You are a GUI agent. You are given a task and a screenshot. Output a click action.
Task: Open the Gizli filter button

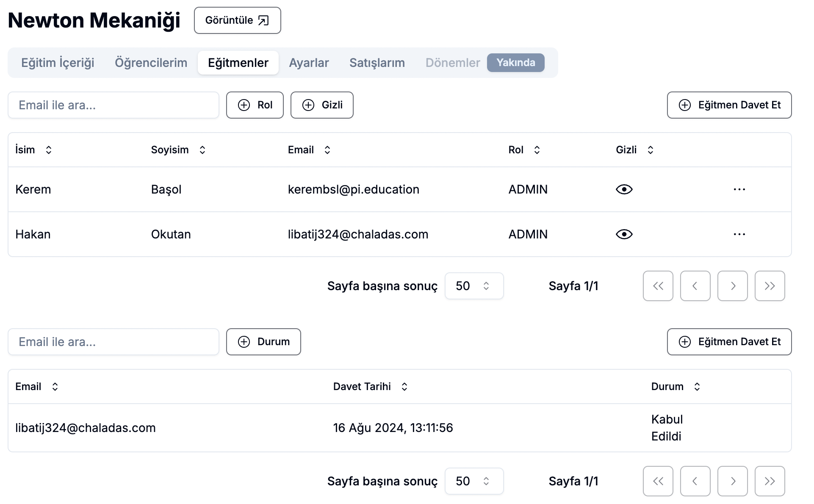pos(322,105)
